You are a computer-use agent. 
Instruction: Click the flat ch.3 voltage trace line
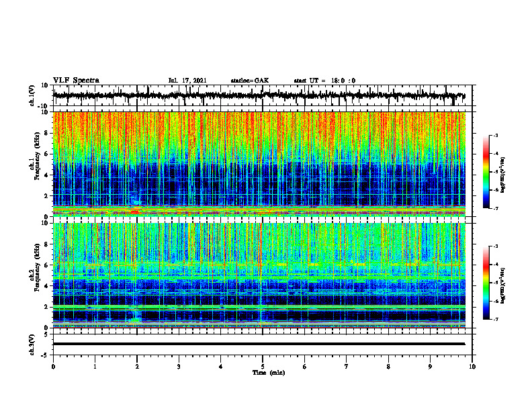tap(259, 344)
